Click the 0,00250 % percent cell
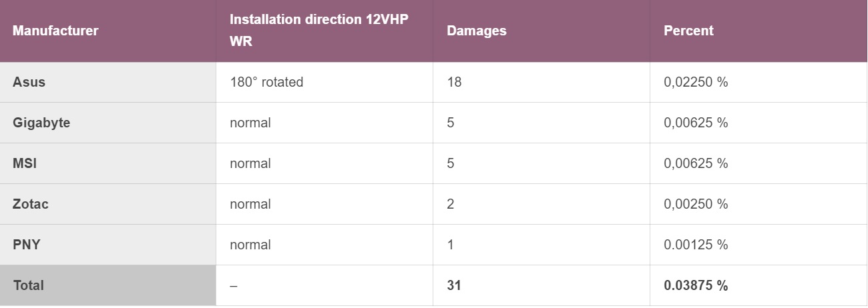The image size is (868, 308). pyautogui.click(x=695, y=204)
